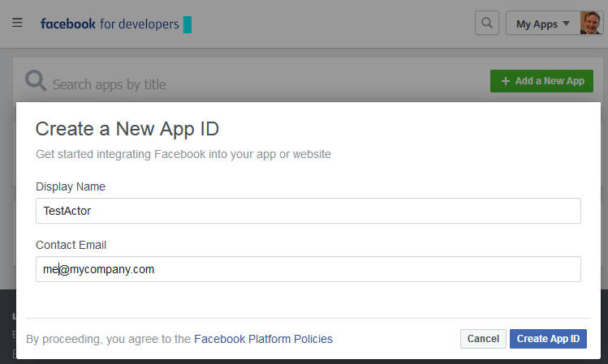This screenshot has width=608, height=364.
Task: Click the search magnifier button in header
Action: (486, 24)
